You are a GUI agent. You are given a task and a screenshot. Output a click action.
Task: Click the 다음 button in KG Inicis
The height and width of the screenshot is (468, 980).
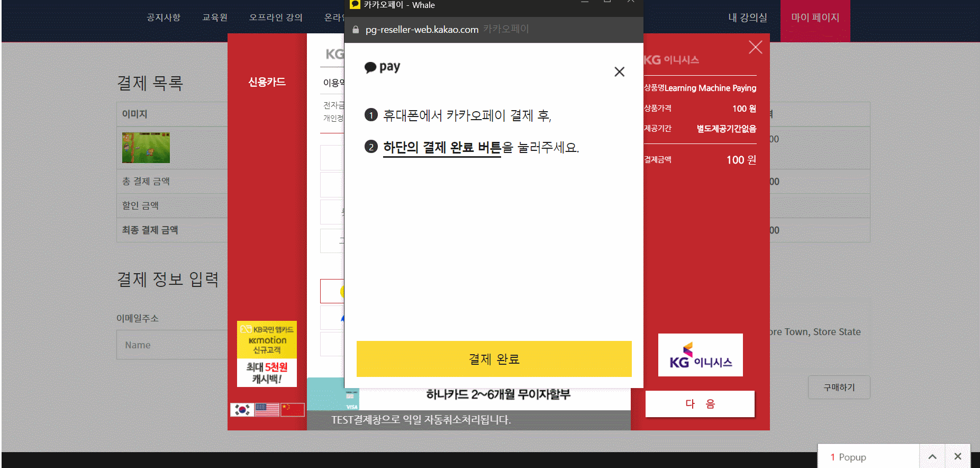coord(700,404)
